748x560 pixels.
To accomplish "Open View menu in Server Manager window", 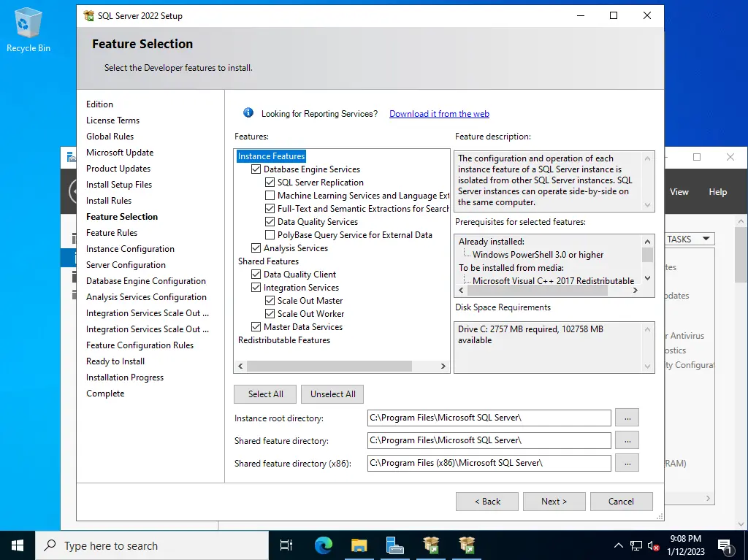I will pyautogui.click(x=679, y=192).
